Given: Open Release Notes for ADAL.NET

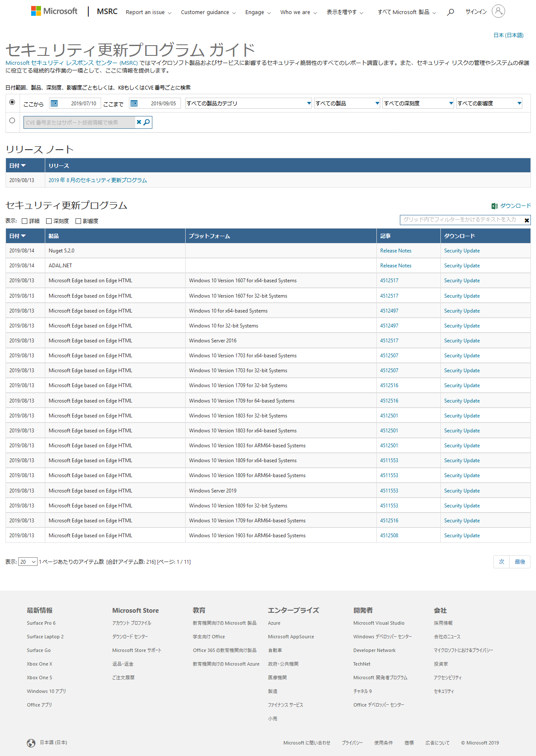Looking at the screenshot, I should pyautogui.click(x=396, y=266).
